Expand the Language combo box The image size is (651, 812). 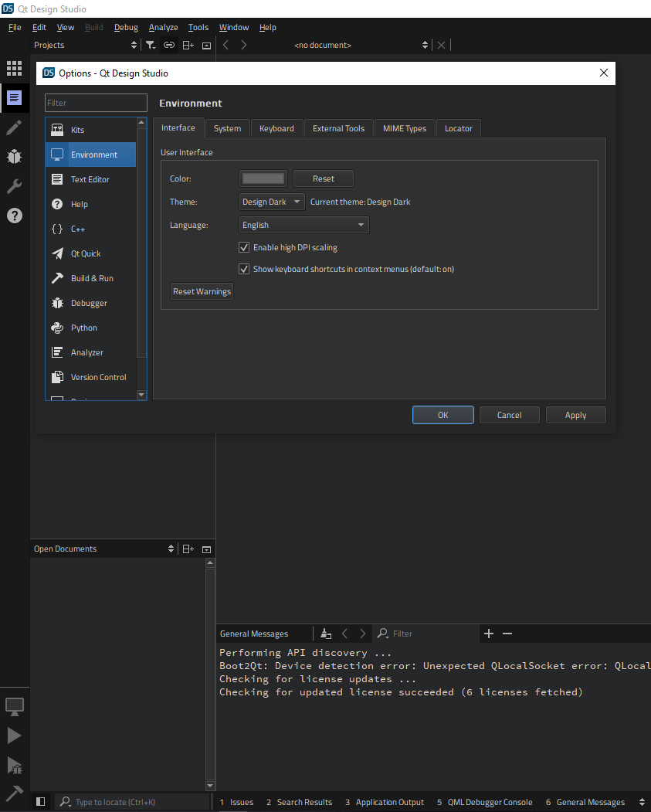point(303,226)
